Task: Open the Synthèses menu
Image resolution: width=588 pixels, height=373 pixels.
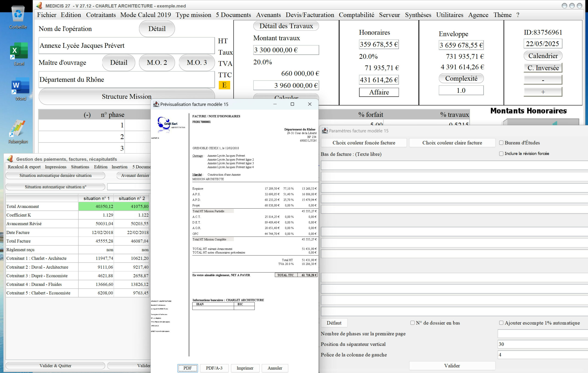Action: click(418, 15)
